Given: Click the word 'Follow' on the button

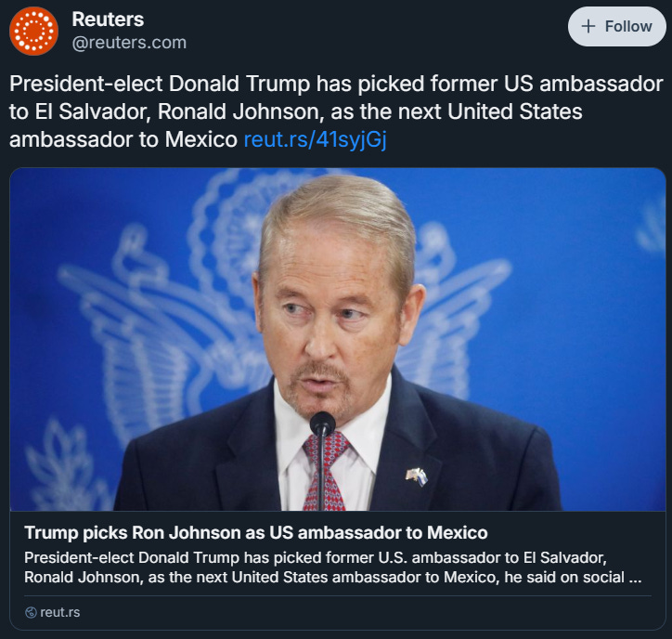Looking at the screenshot, I should [x=628, y=26].
